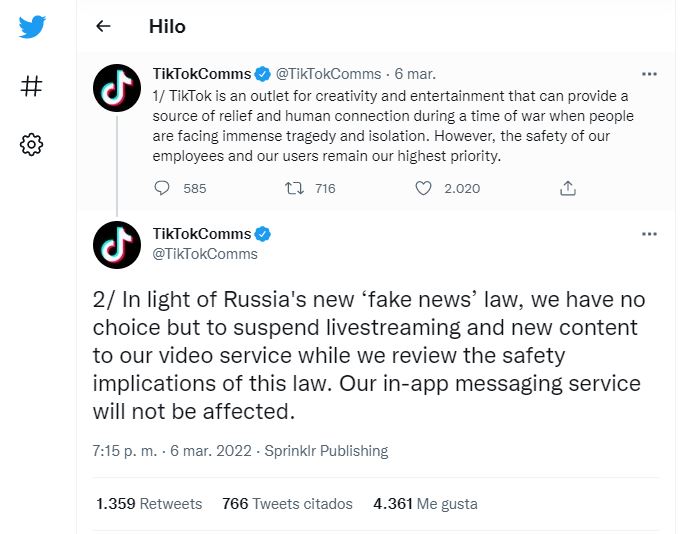The image size is (680, 534).
Task: Open the Explore hashtag icon
Action: click(x=32, y=87)
